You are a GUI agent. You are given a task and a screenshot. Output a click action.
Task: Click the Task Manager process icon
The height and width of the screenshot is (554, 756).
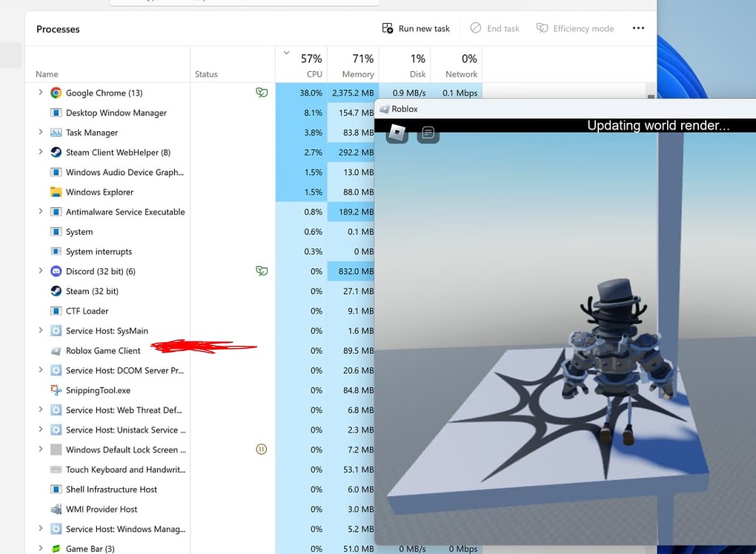[x=55, y=132]
